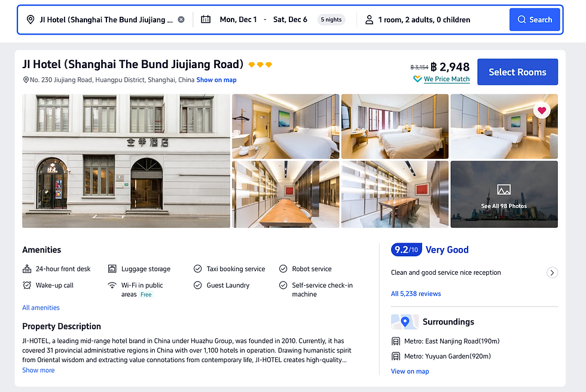The width and height of the screenshot is (586, 392).
Task: Click View on map link
Action: pyautogui.click(x=410, y=372)
